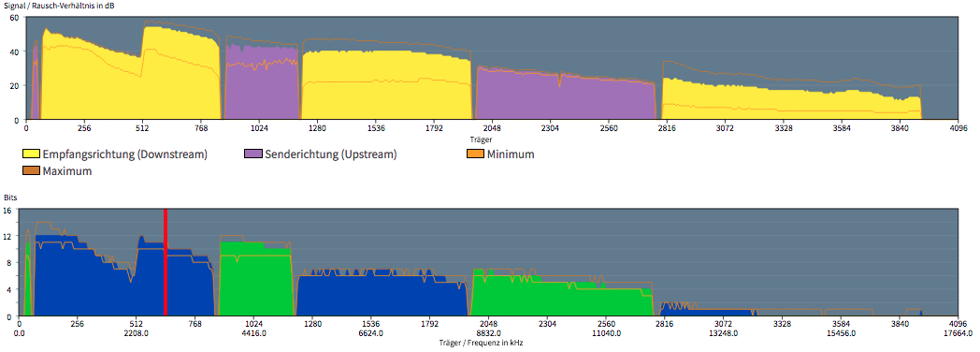Click the brown Maximum legend swatch

coord(31,170)
